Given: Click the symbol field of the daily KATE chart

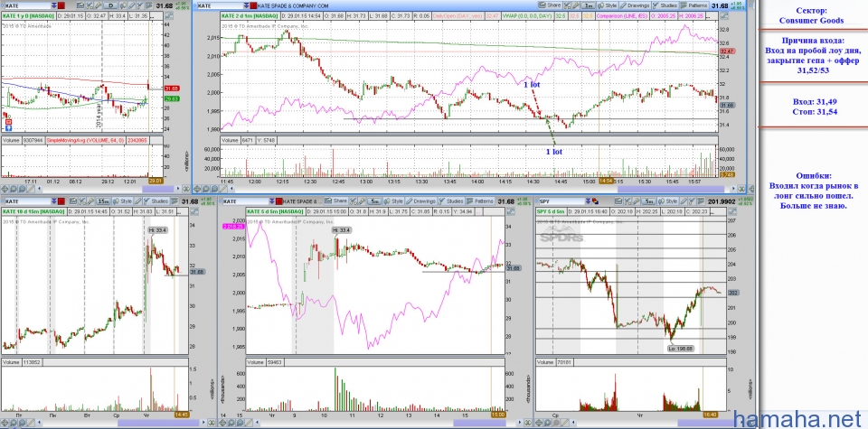Looking at the screenshot, I should (28, 5).
